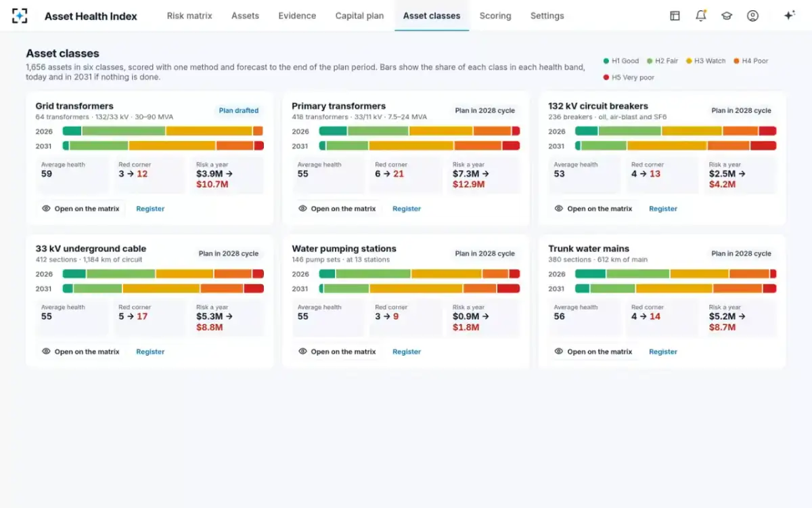Click the H5 Very poor legend dot
812x508 pixels.
(606, 77)
